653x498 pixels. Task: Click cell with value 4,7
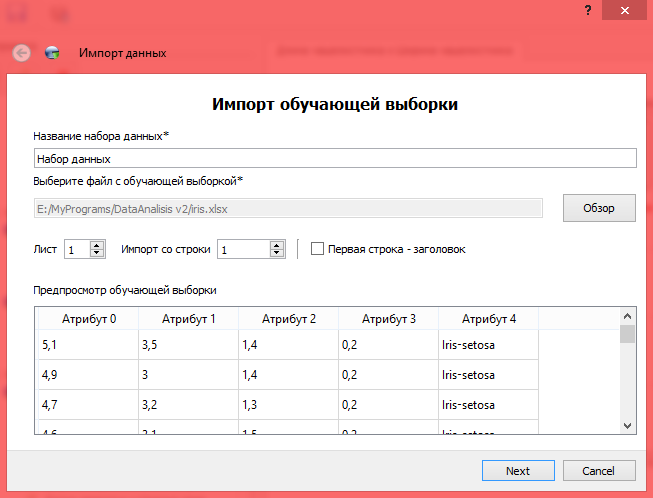click(89, 405)
